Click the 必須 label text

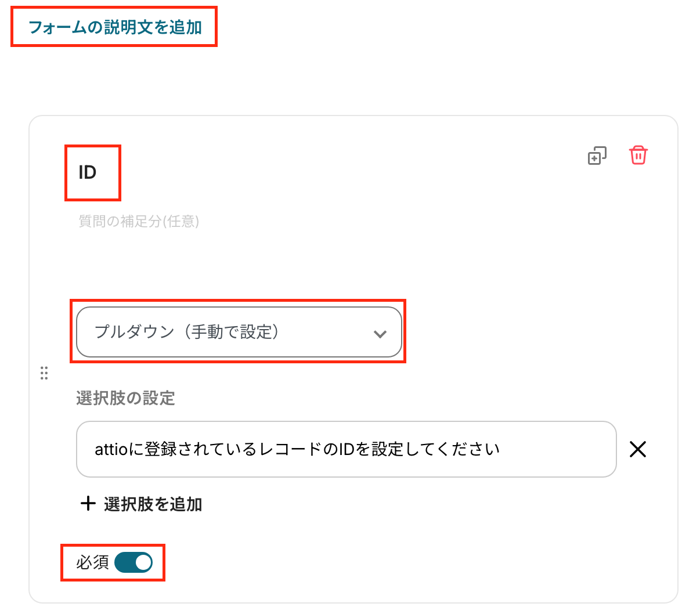point(92,562)
